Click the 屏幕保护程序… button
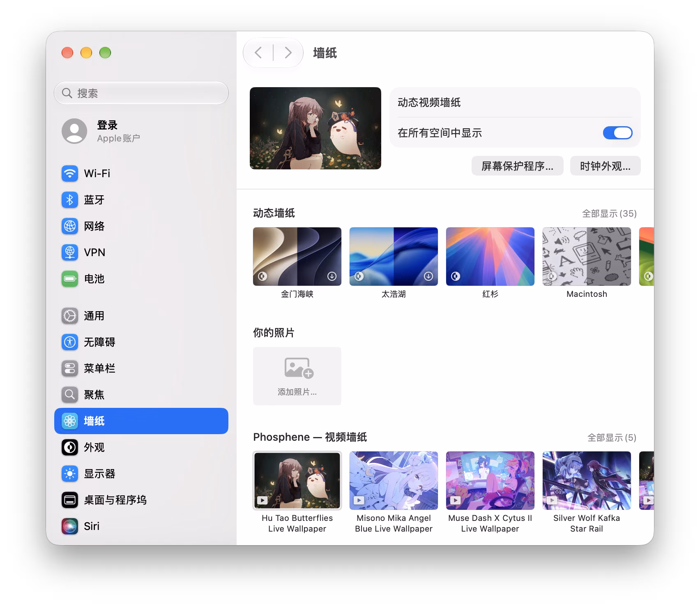The width and height of the screenshot is (700, 606). click(x=517, y=166)
